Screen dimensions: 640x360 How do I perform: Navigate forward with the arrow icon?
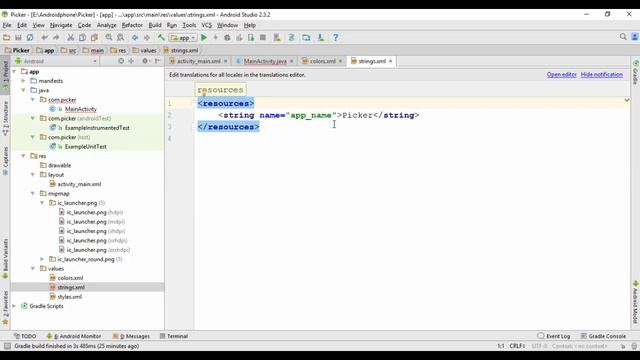pos(147,38)
